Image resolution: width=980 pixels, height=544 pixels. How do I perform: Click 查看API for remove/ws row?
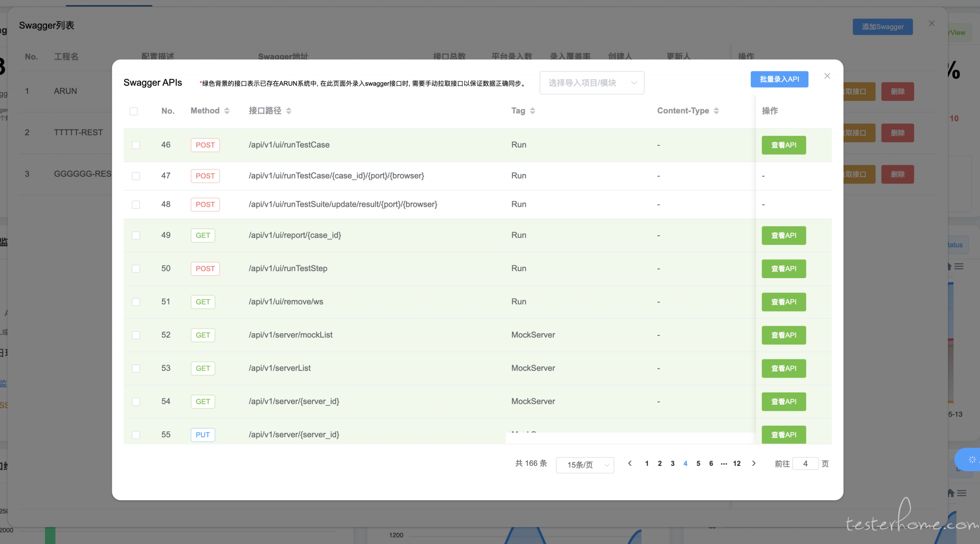point(783,302)
